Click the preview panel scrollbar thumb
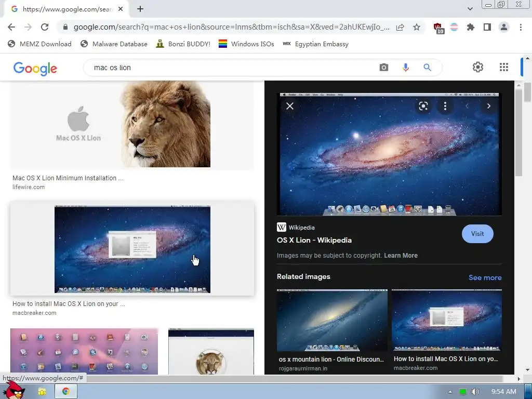Screen dimensions: 532x399 click(x=518, y=132)
